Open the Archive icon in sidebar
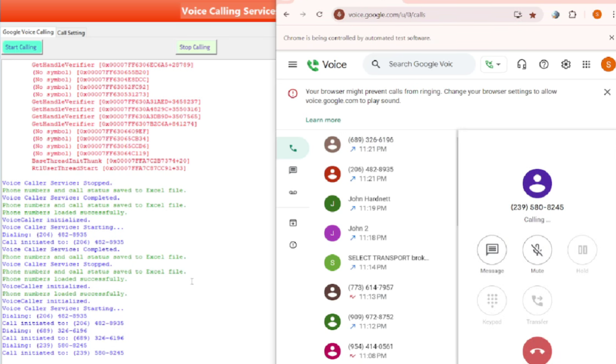The width and height of the screenshot is (616, 364). tap(293, 223)
